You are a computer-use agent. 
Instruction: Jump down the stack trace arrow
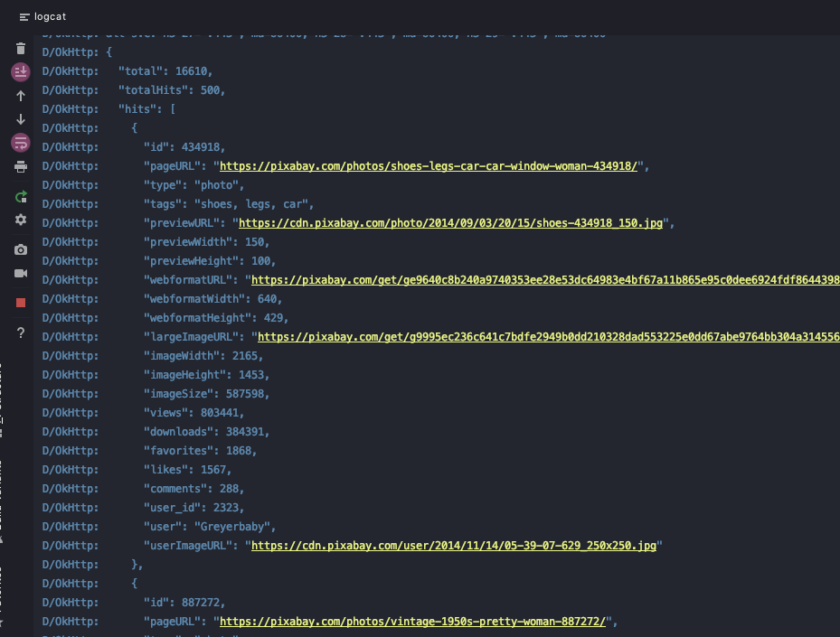[21, 119]
